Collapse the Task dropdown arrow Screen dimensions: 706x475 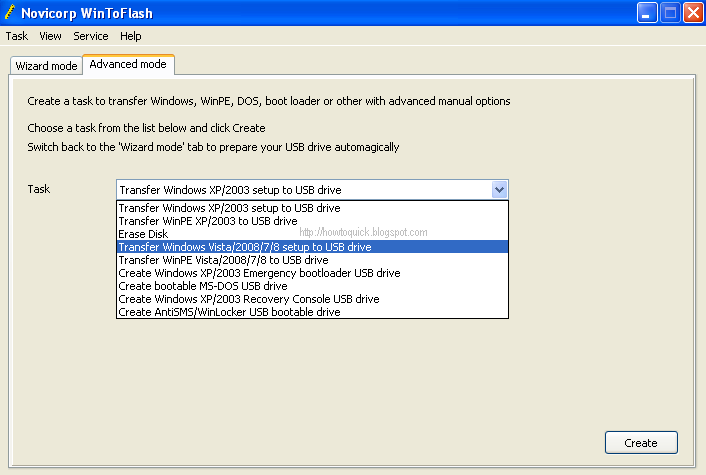pyautogui.click(x=499, y=190)
